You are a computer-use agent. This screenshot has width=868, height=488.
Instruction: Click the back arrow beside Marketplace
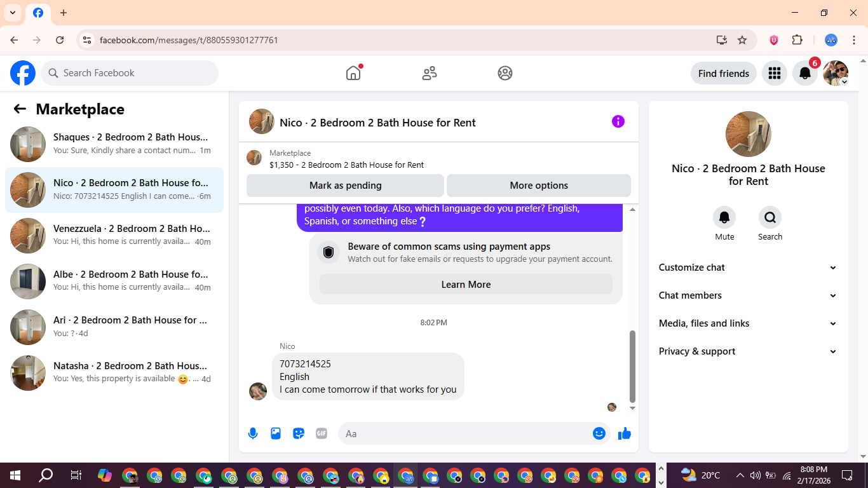point(20,109)
